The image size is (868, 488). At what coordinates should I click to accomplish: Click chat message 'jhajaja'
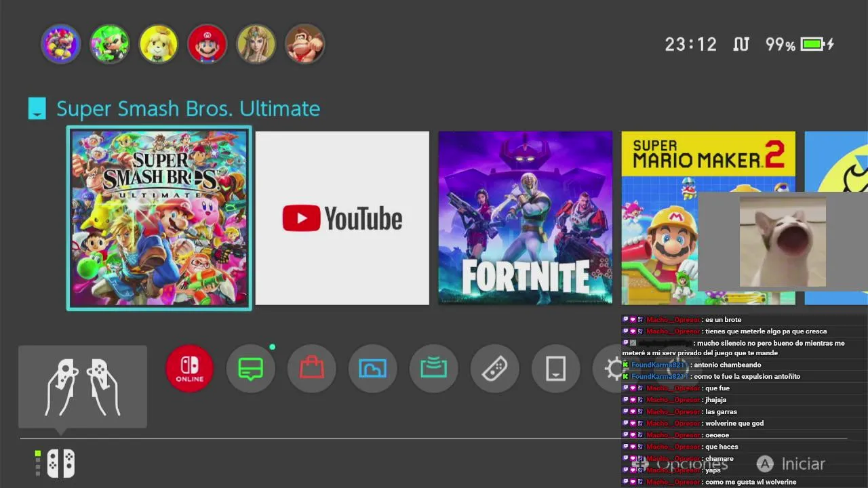pyautogui.click(x=715, y=400)
